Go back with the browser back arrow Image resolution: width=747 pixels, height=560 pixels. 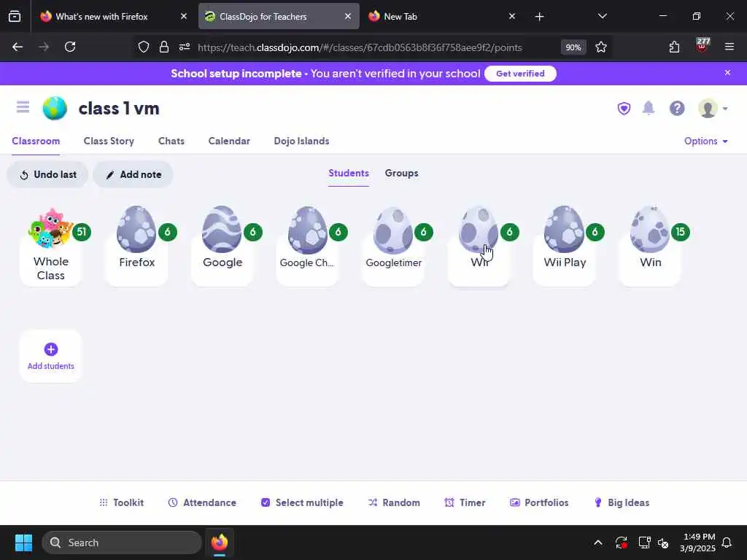tap(18, 47)
